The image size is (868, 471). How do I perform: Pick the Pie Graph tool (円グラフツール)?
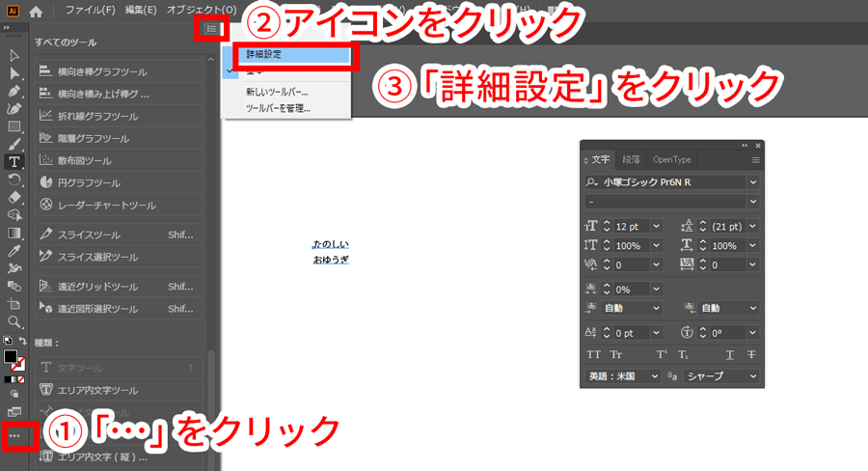119,182
